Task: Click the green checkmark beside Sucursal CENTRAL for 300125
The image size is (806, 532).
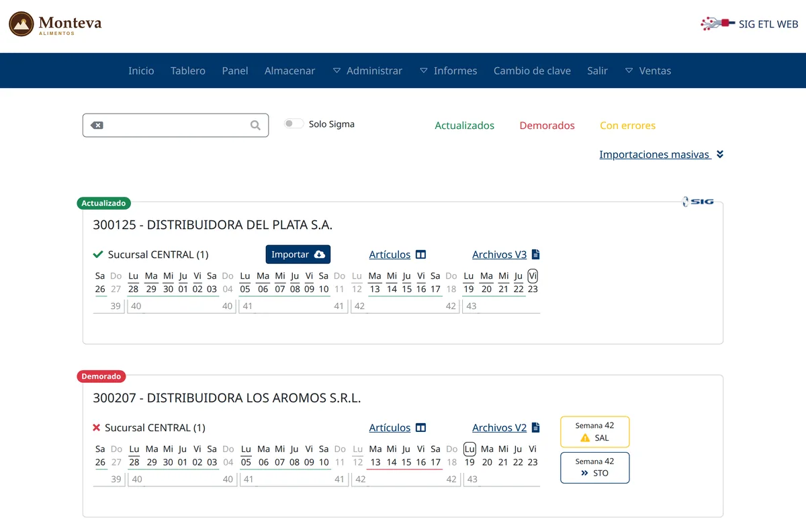Action: click(98, 255)
